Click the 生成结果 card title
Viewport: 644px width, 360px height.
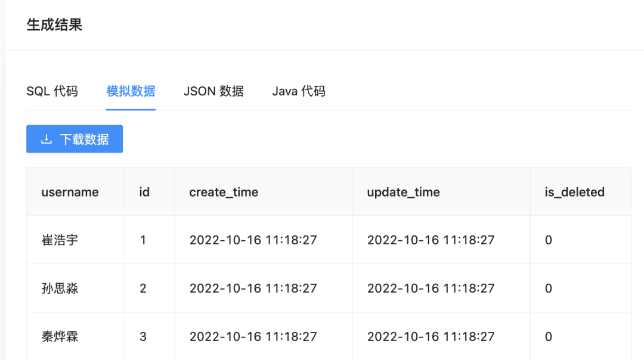[54, 25]
